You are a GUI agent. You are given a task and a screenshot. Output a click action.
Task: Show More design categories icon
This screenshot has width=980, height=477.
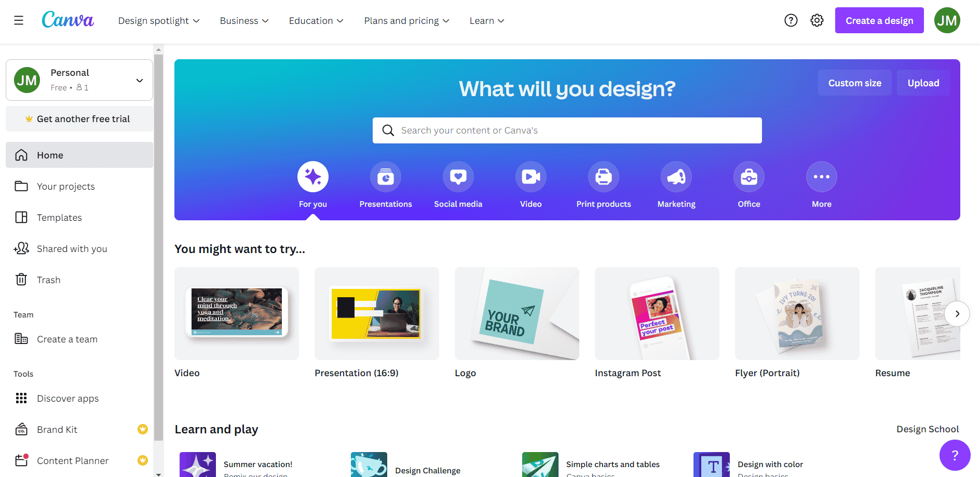point(821,177)
